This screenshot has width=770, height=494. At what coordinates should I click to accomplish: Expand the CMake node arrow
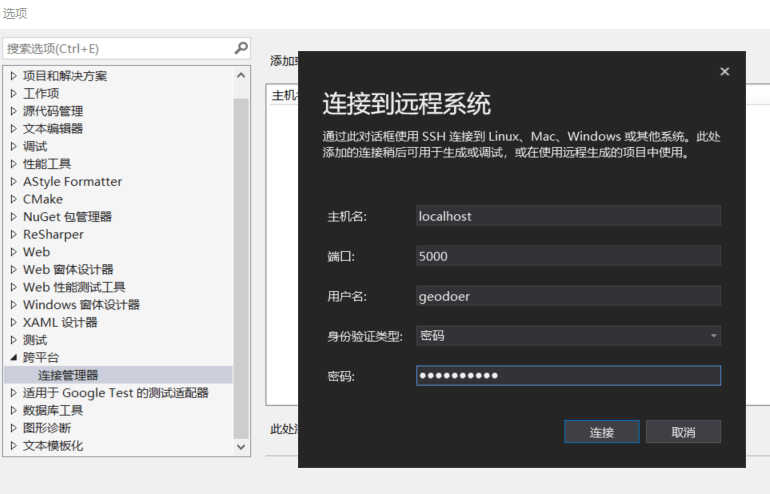pyautogui.click(x=14, y=199)
